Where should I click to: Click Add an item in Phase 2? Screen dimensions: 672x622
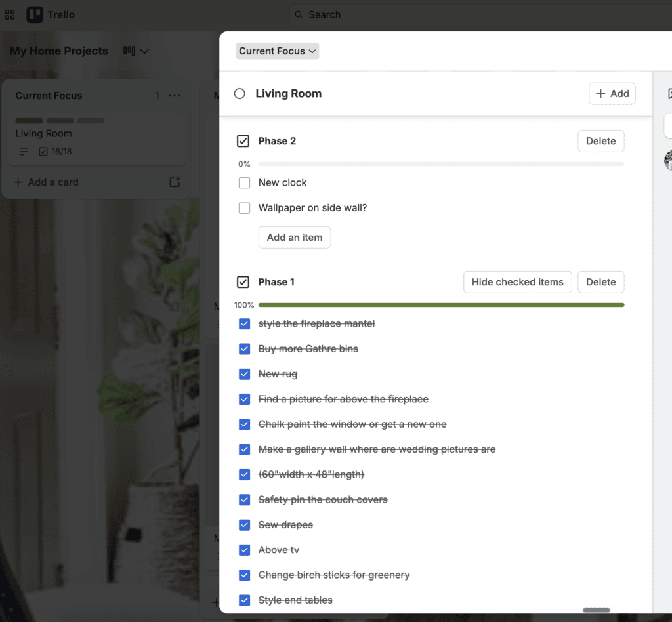[295, 238]
